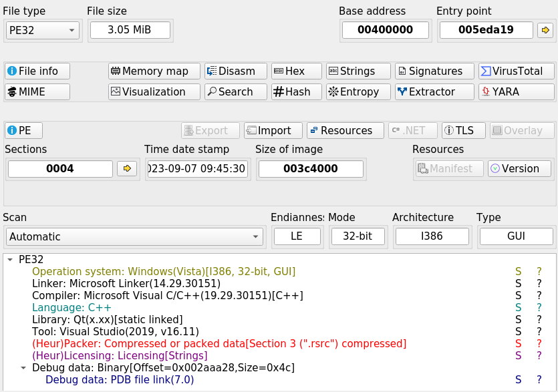Click the arrow next to Sections count

127,168
